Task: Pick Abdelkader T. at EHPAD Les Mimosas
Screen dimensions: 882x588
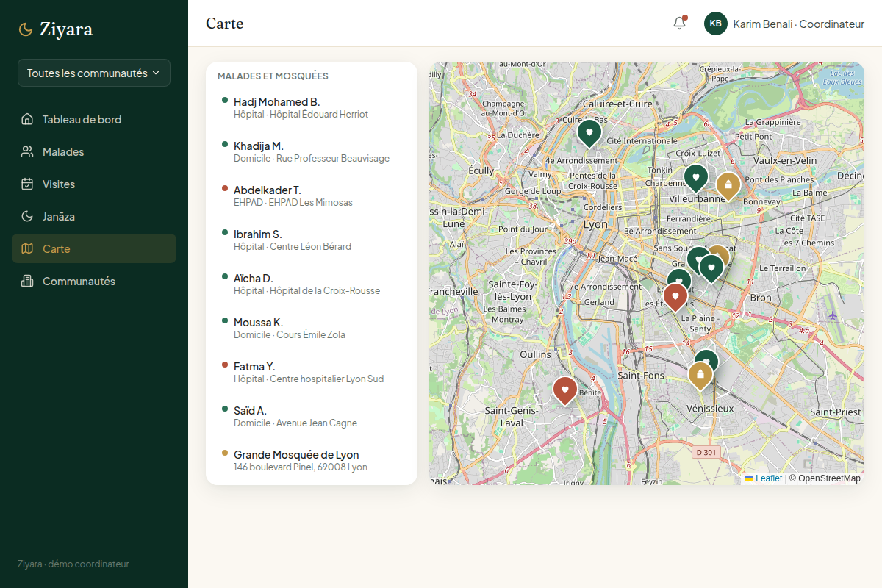Action: [x=312, y=196]
